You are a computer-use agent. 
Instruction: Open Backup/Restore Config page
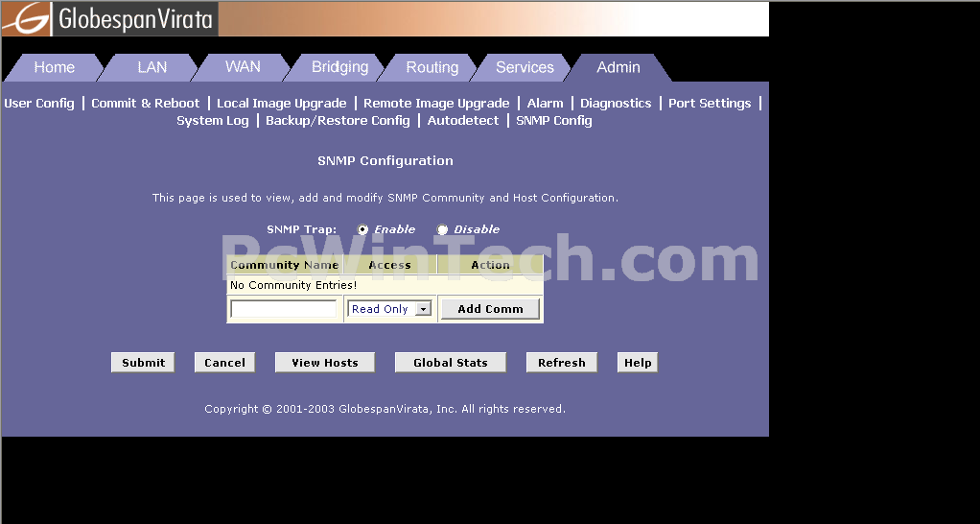click(x=338, y=121)
